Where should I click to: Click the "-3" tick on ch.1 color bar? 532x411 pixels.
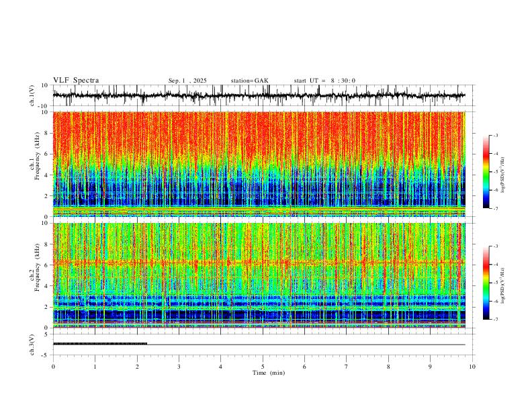(496, 135)
